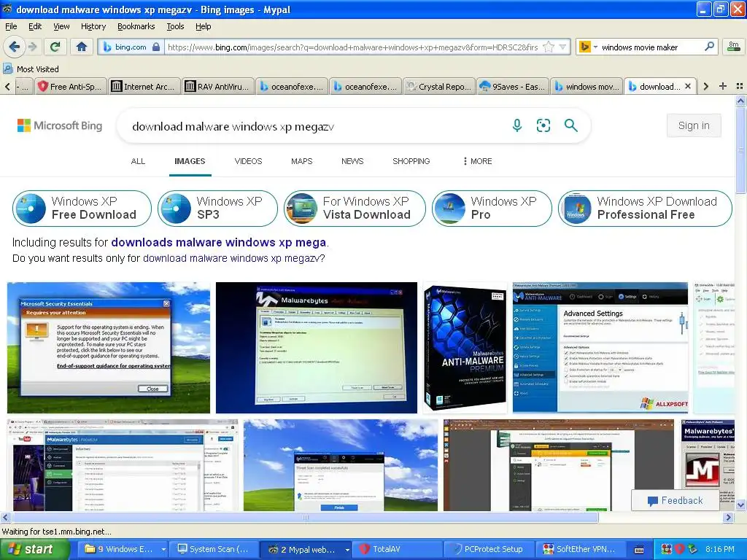Select For Windows XP Vista Download suggestion

pyautogui.click(x=355, y=208)
